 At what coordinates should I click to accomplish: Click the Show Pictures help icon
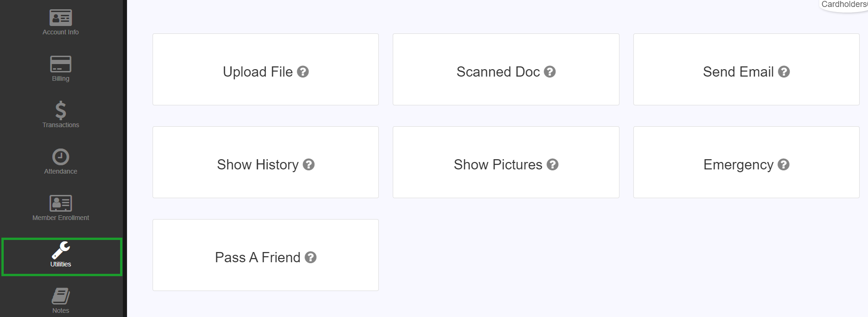pyautogui.click(x=553, y=165)
